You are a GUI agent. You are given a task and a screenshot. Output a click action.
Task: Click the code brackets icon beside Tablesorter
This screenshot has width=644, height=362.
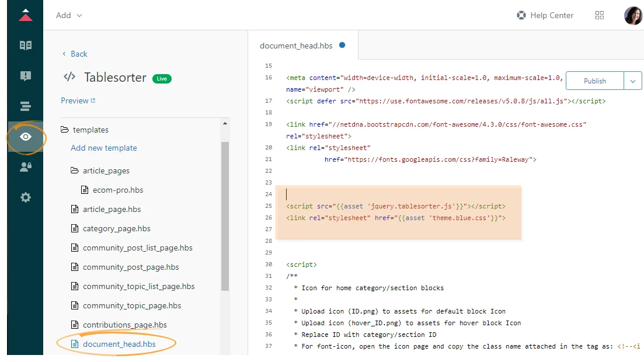pyautogui.click(x=69, y=76)
